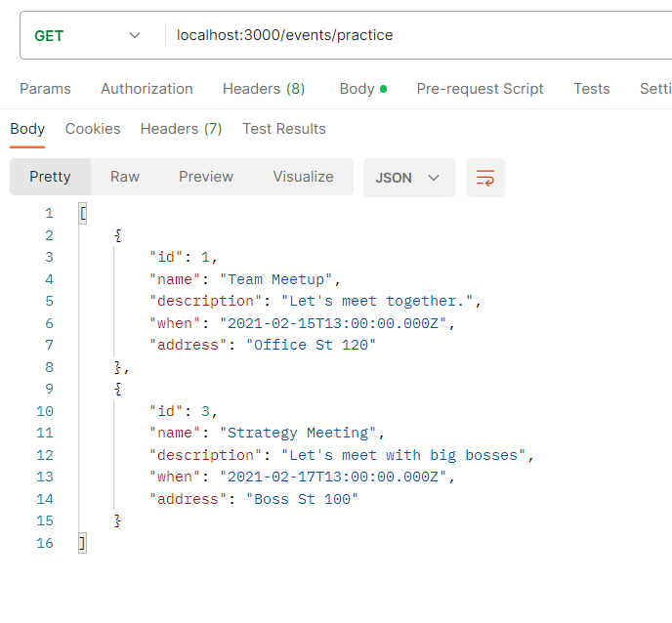
Task: Click the request URL field localhost:3000/events/practice
Action: (x=284, y=35)
